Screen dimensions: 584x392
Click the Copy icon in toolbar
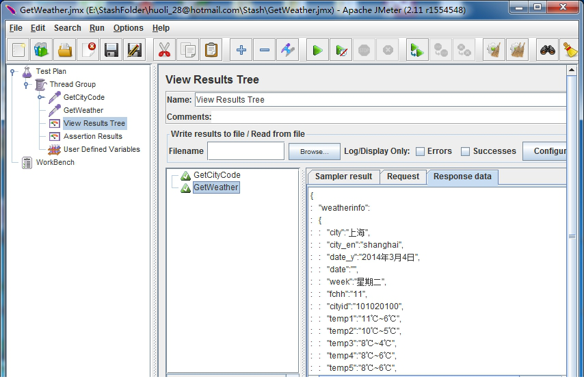click(187, 50)
